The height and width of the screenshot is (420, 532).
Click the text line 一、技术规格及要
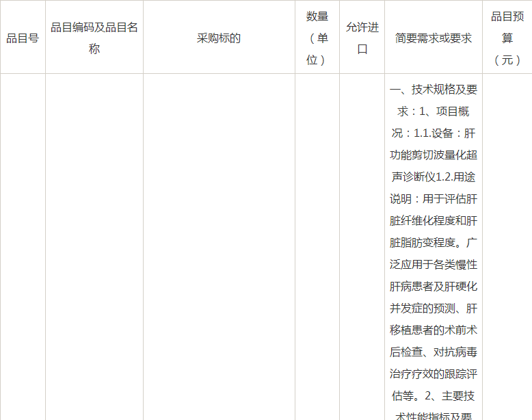[x=434, y=90]
